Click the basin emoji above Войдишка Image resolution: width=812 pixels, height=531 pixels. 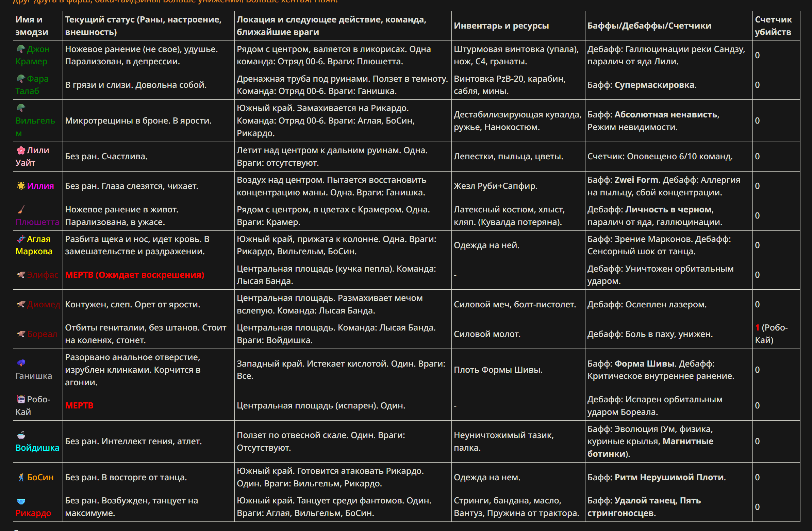[21, 435]
